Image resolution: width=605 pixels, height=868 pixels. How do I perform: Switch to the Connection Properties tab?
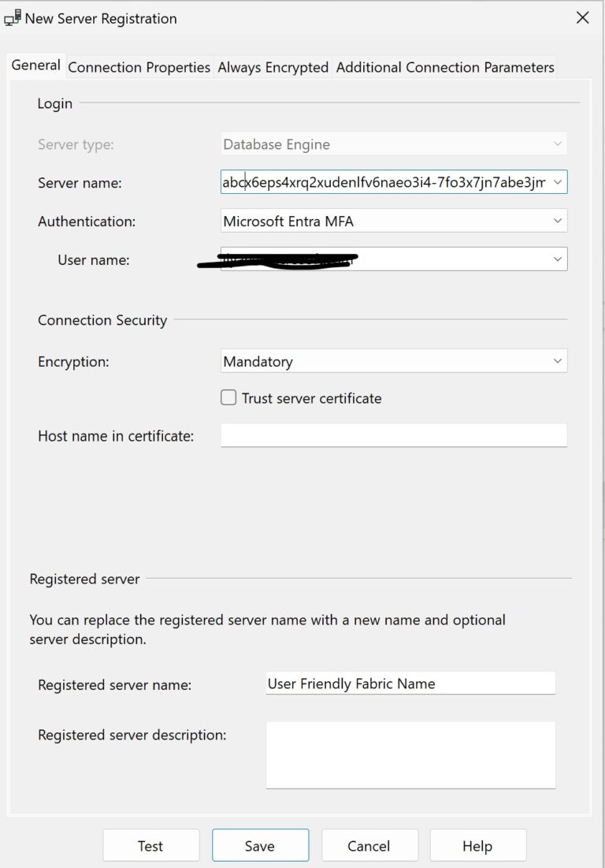coord(139,67)
